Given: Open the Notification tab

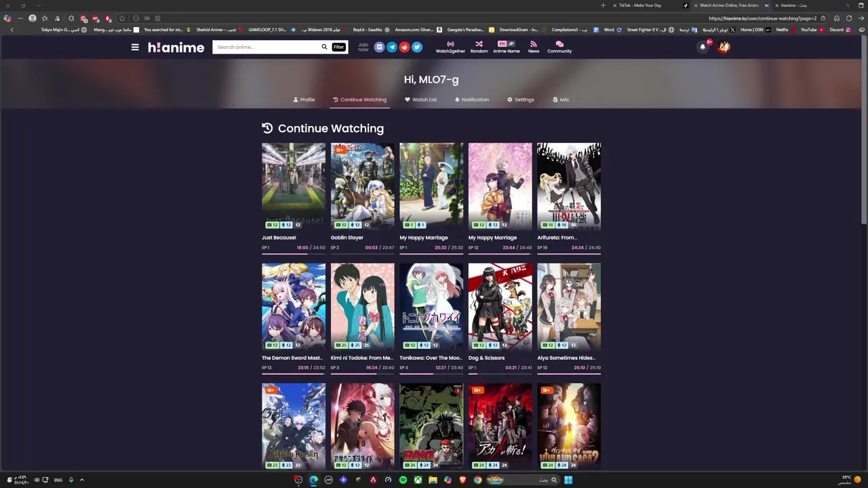Looking at the screenshot, I should [471, 100].
